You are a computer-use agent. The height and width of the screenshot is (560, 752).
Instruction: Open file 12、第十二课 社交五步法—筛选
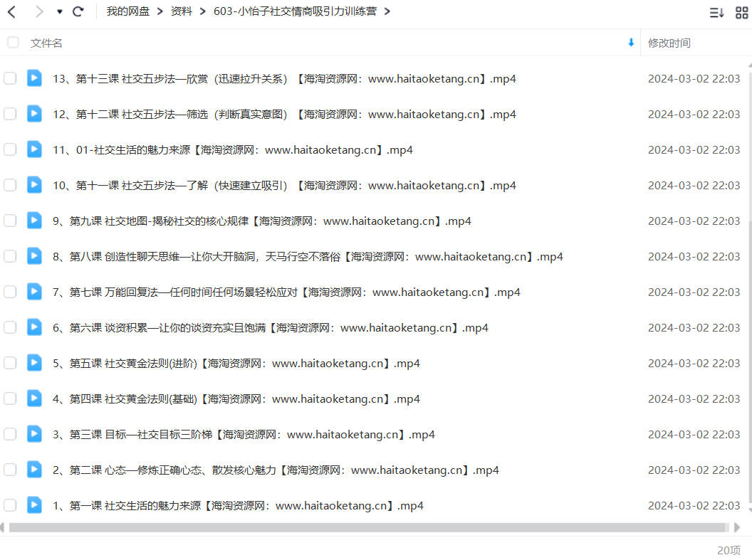coord(284,115)
